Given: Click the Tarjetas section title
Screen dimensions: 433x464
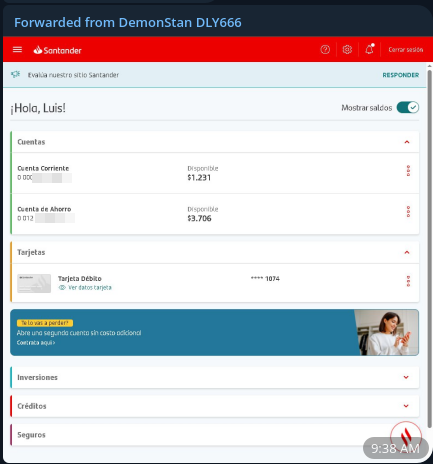Looking at the screenshot, I should [x=31, y=252].
